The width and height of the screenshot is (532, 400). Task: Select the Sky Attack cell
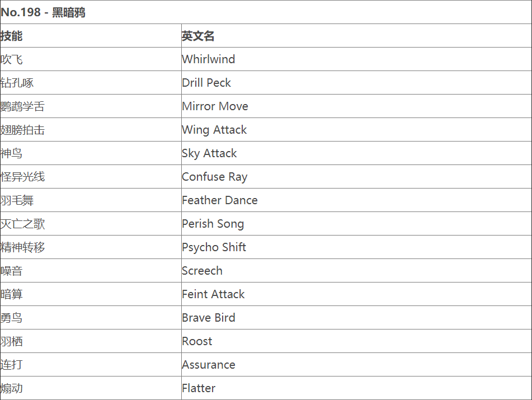(209, 153)
